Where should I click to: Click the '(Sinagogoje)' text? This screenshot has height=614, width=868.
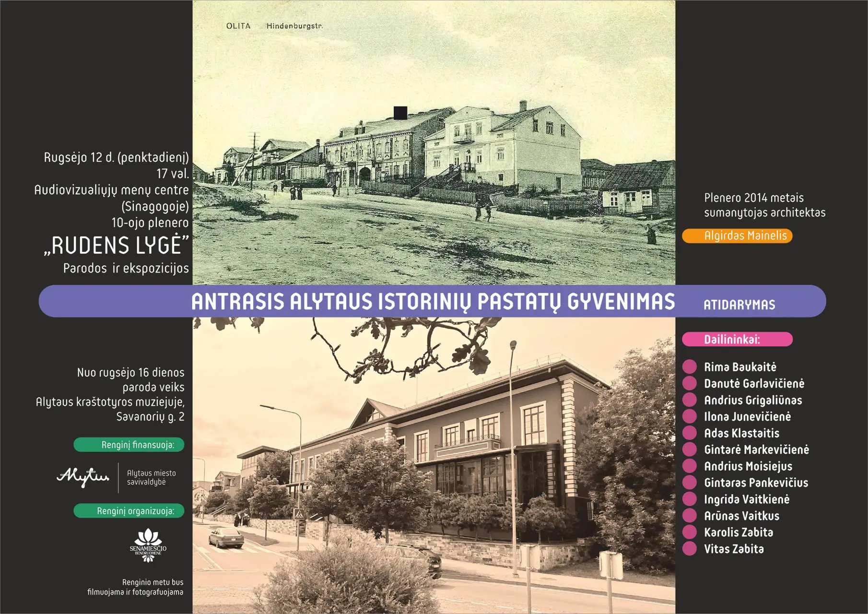[x=155, y=206]
